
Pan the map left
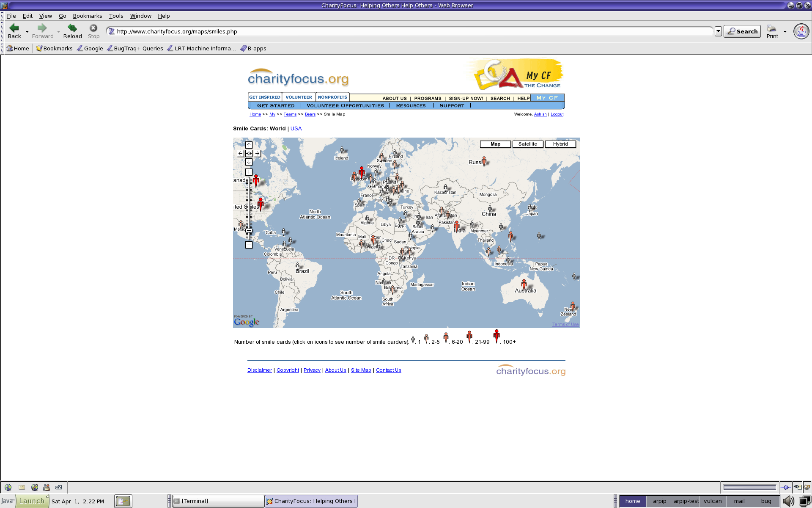click(240, 153)
